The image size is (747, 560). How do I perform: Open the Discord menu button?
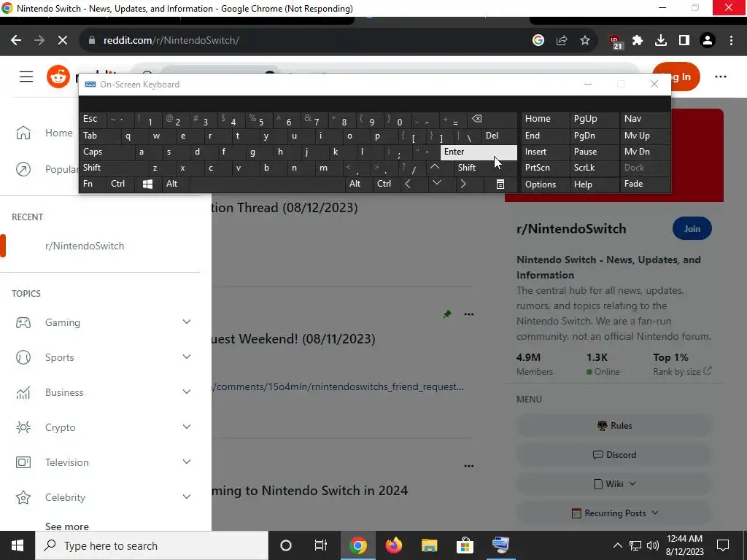pos(614,455)
